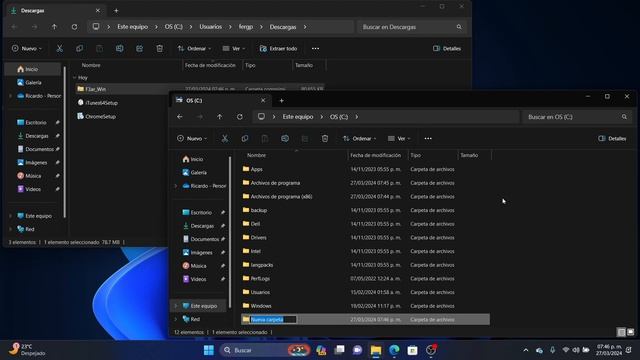The height and width of the screenshot is (360, 640).
Task: Cut selection in OS (C:) window toolbar
Action: click(x=224, y=138)
